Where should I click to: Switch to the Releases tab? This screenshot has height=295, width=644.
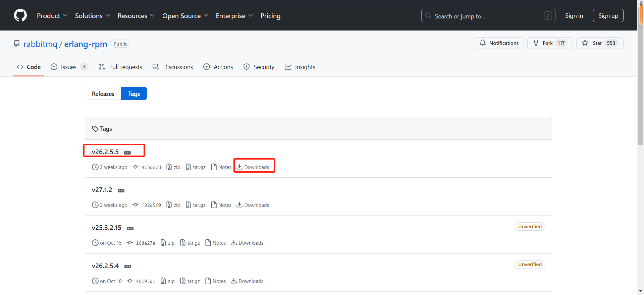pos(103,94)
